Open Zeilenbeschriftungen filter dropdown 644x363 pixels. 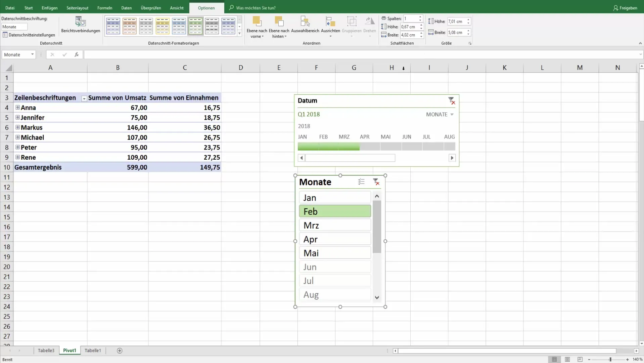coord(84,98)
